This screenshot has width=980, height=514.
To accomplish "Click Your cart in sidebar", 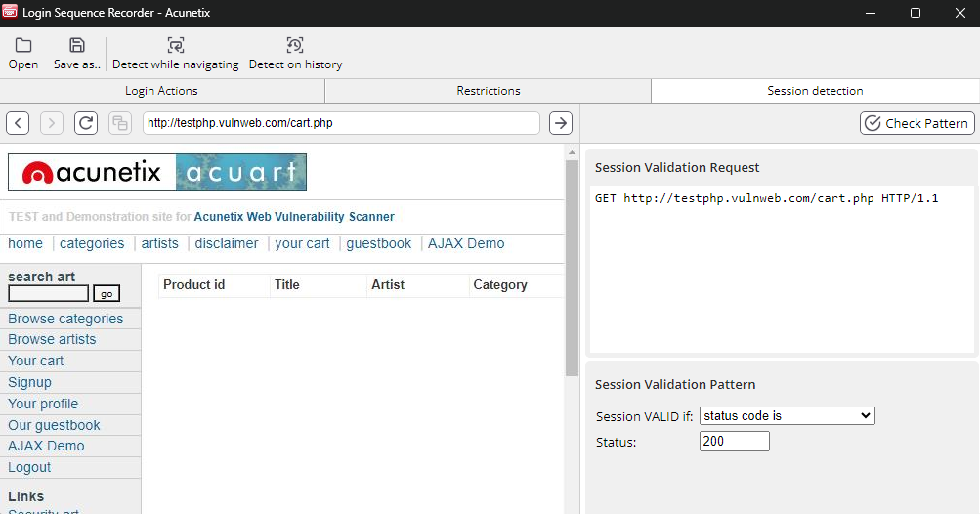I will click(x=35, y=361).
